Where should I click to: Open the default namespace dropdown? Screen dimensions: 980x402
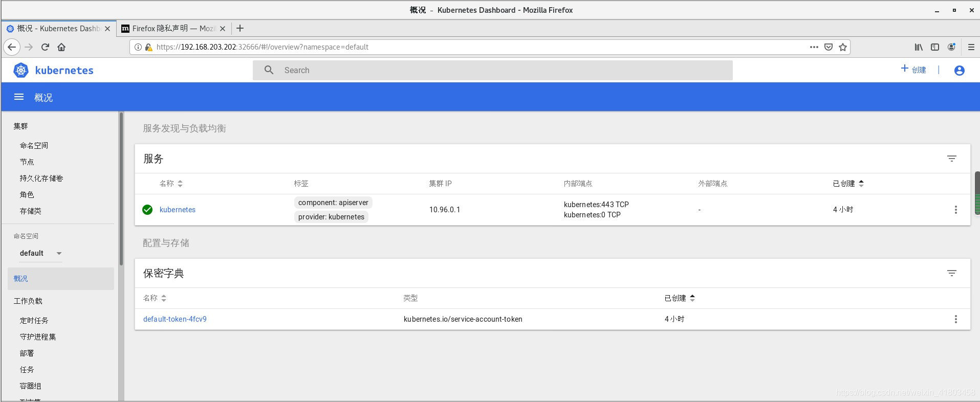41,253
